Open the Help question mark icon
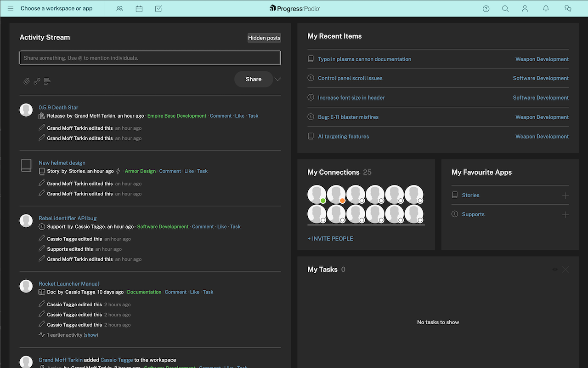This screenshot has height=368, width=588. click(486, 8)
